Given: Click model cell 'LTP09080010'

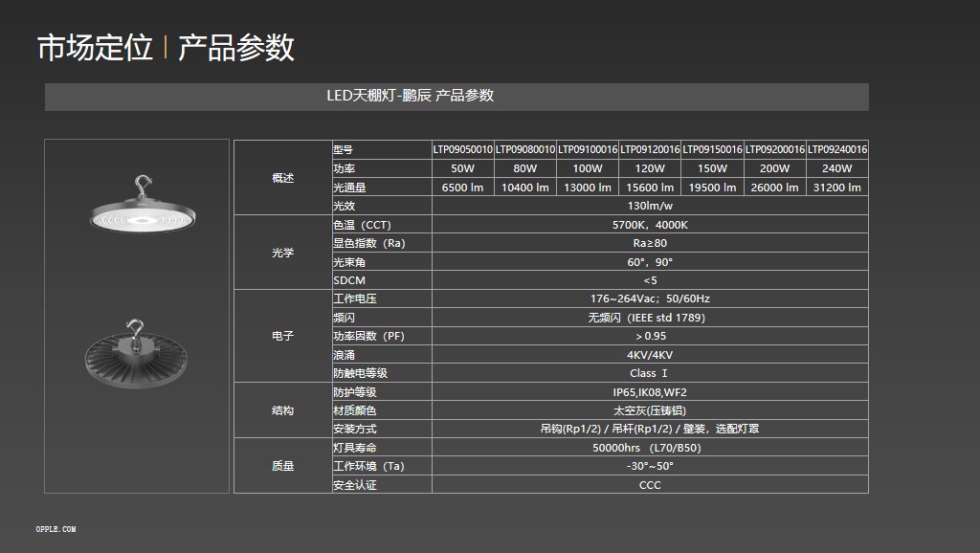Looking at the screenshot, I should tap(525, 150).
